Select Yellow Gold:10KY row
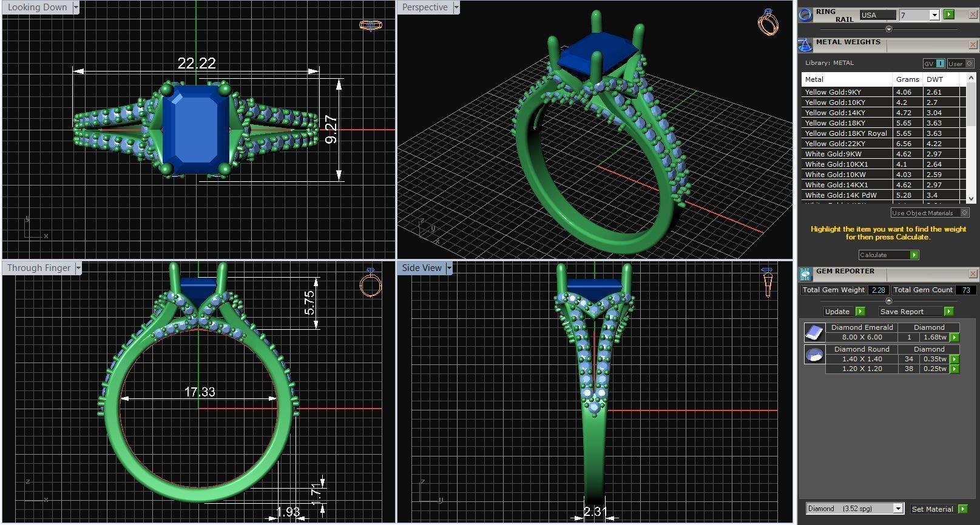This screenshot has height=525, width=980. pos(884,102)
